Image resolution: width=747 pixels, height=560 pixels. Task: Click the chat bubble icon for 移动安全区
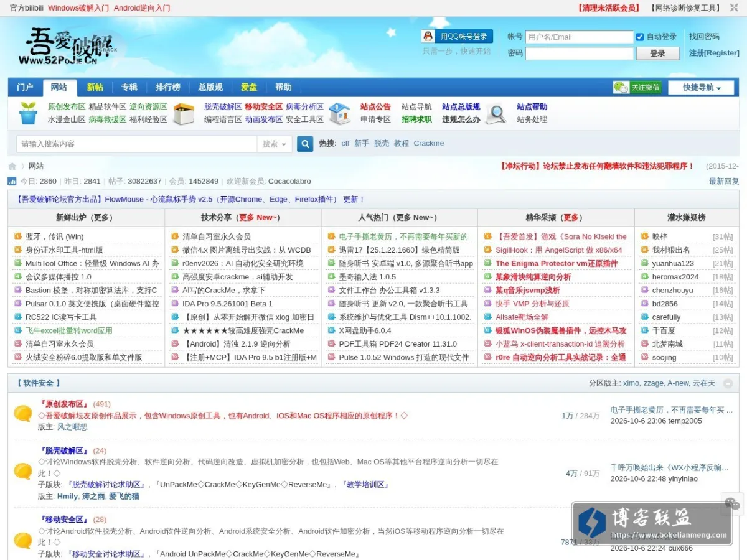pos(23,540)
